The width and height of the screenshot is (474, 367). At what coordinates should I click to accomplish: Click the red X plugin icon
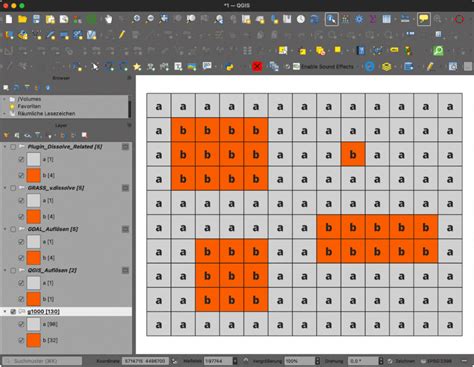(x=257, y=66)
